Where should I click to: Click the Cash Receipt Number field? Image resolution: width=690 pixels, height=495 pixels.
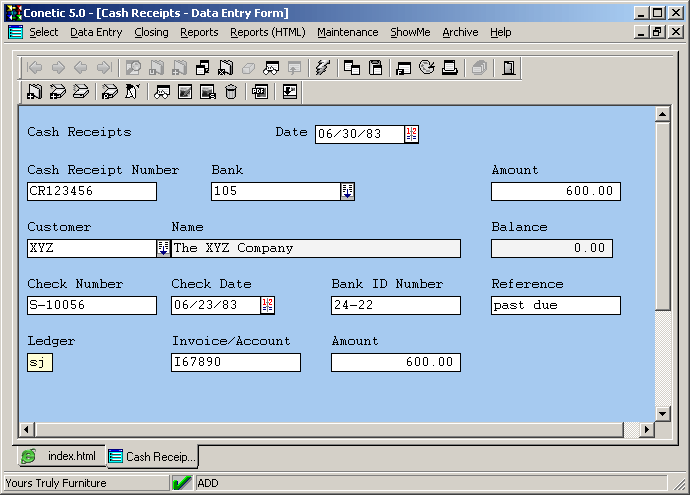point(92,191)
